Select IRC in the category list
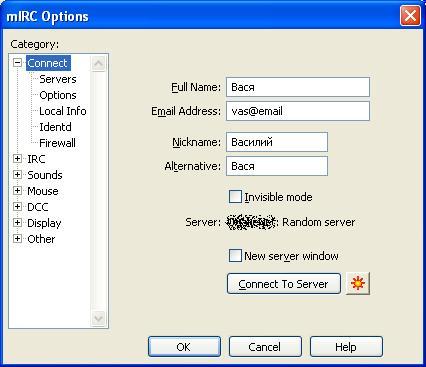Image resolution: width=426 pixels, height=367 pixels. 36,159
